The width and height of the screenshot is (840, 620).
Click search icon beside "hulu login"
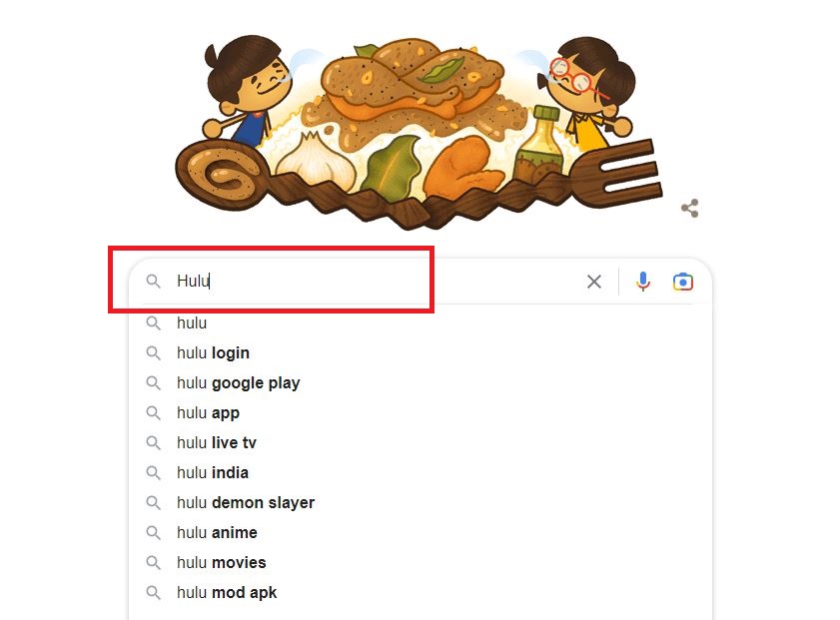click(154, 352)
